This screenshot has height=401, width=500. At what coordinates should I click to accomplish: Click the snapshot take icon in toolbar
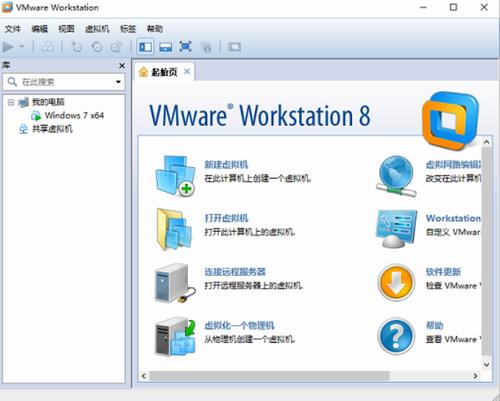pos(77,47)
